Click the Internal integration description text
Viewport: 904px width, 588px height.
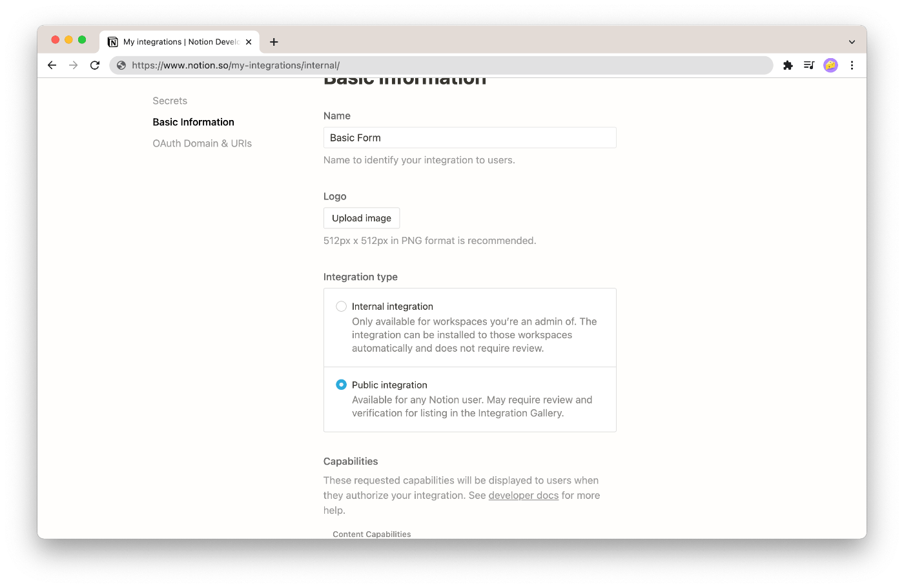[x=475, y=335]
